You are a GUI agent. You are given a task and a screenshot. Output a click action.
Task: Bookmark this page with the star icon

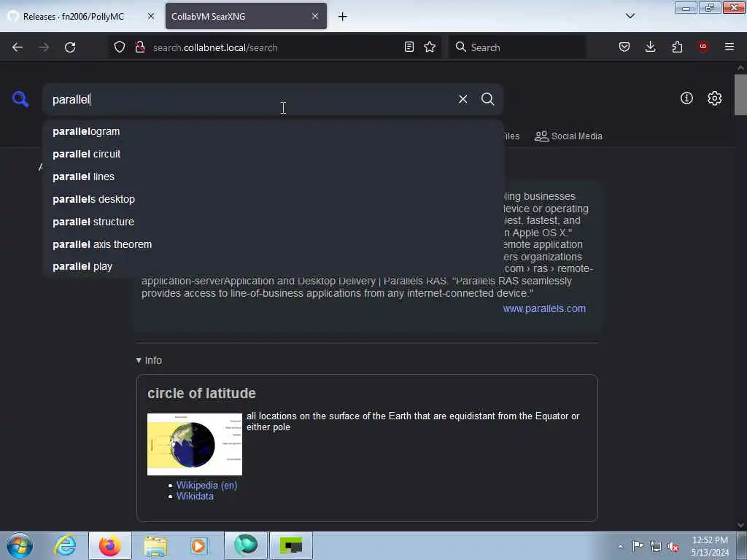(x=430, y=47)
